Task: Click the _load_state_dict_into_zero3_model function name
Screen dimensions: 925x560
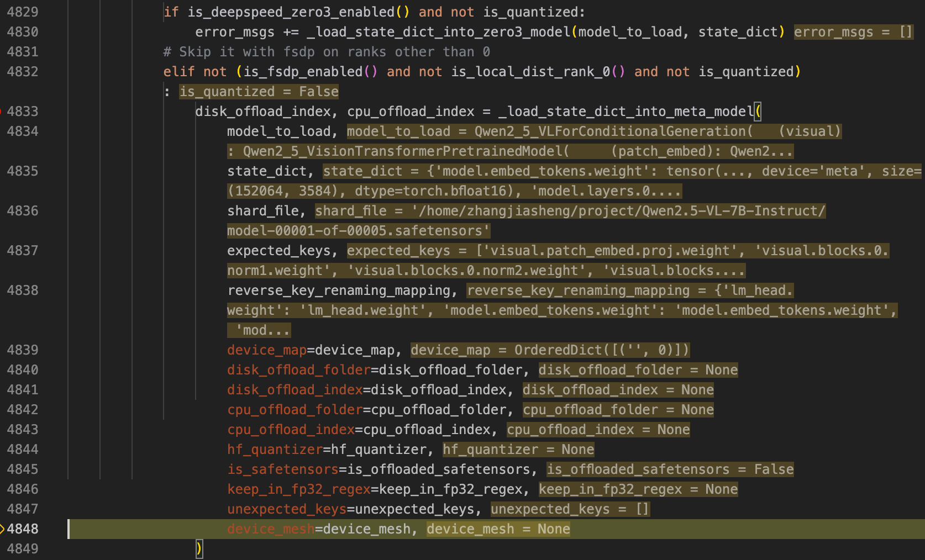Action: pos(439,32)
